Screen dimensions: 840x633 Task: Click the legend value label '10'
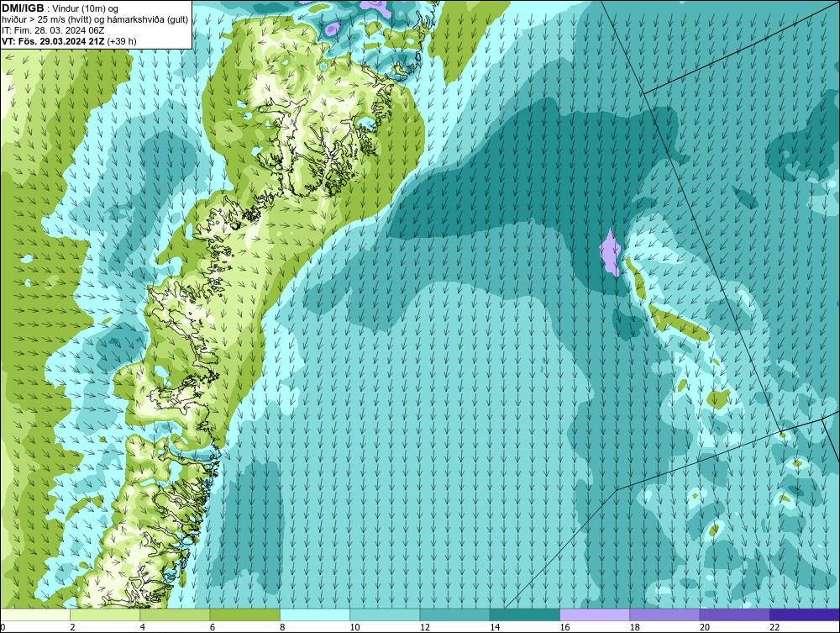click(354, 627)
